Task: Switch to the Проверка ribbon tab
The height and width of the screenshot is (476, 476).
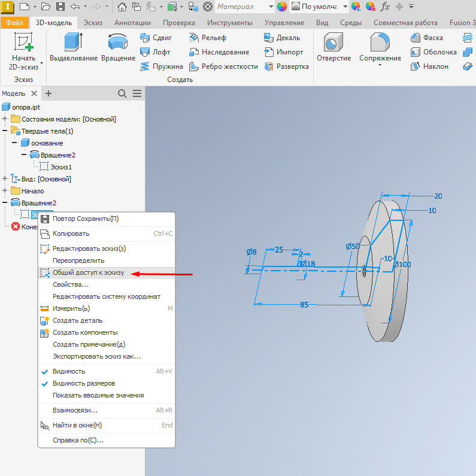Action: (179, 23)
